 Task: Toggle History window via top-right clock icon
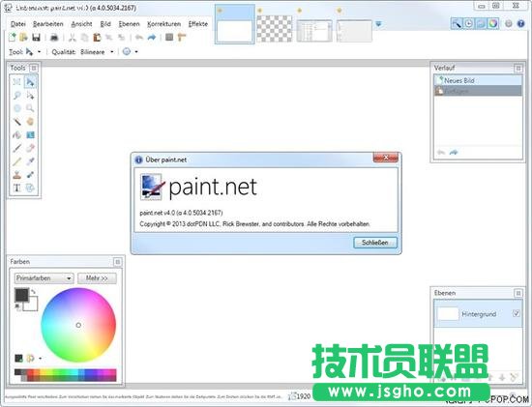click(x=469, y=23)
